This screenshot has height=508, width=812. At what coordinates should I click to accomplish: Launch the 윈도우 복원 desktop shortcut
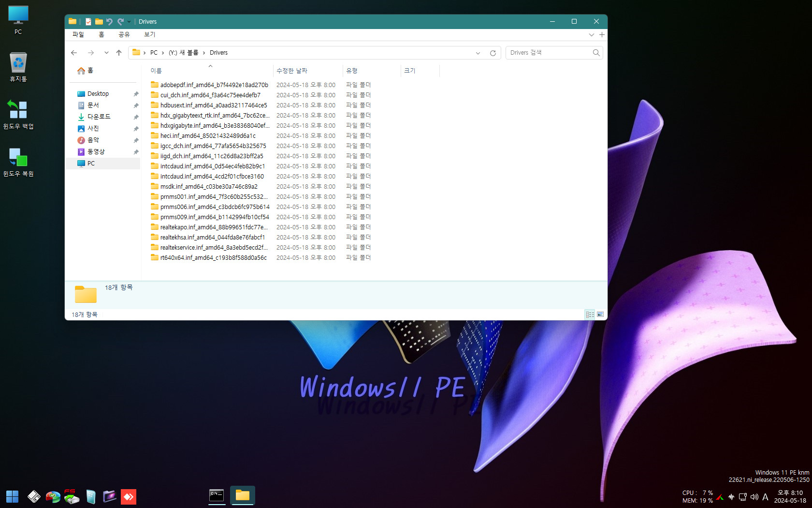click(18, 162)
